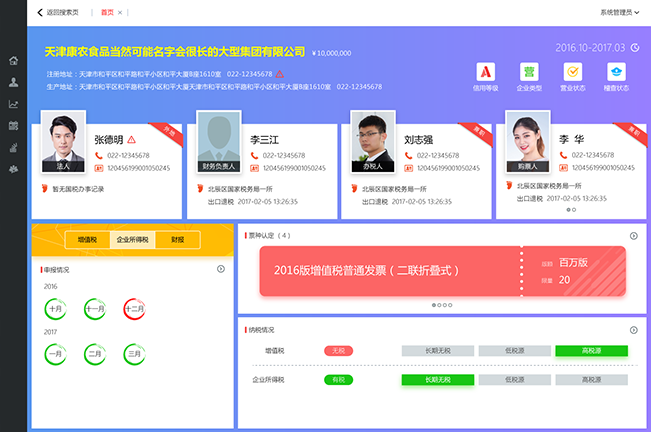Open the line chart icon in the sidebar
Image resolution: width=651 pixels, height=432 pixels.
[x=13, y=104]
